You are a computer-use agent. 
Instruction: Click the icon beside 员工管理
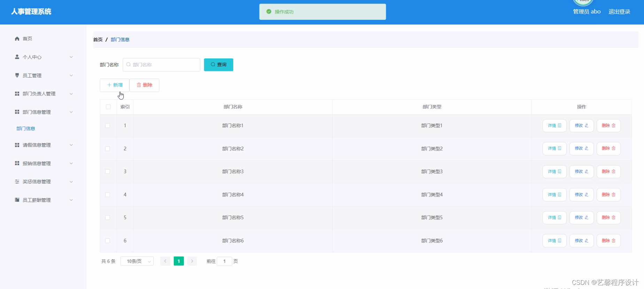(x=17, y=75)
